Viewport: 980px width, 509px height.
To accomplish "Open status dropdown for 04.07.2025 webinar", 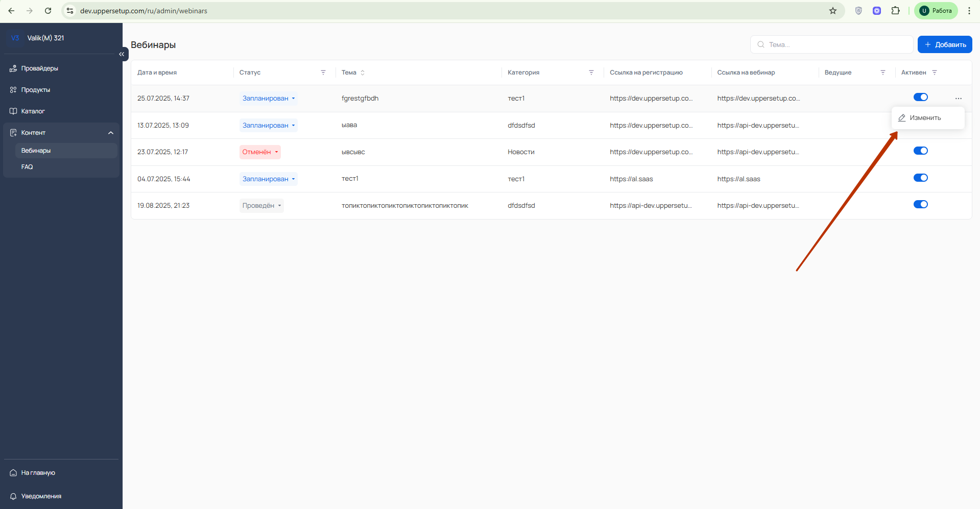I will pos(269,179).
